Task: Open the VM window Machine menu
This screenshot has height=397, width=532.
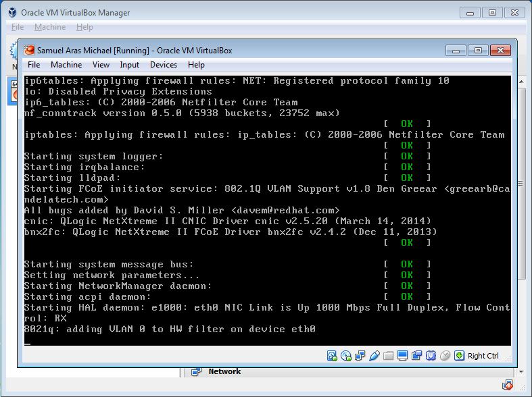Action: coord(66,65)
